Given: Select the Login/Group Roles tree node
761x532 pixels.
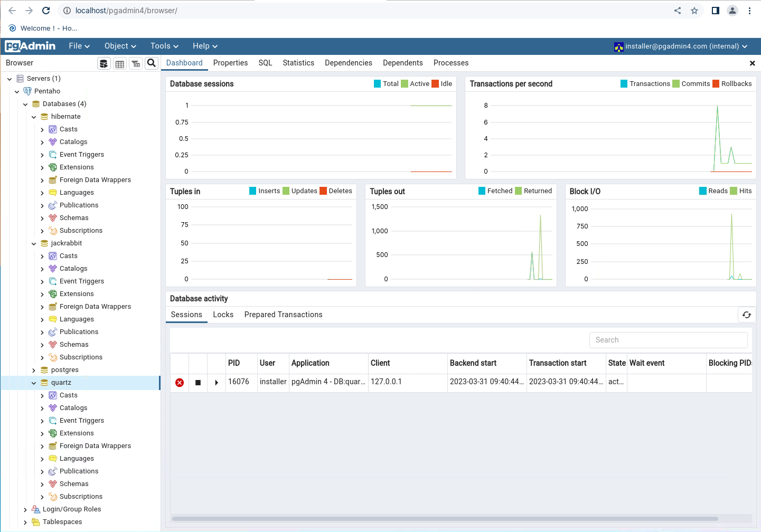Looking at the screenshot, I should point(72,509).
